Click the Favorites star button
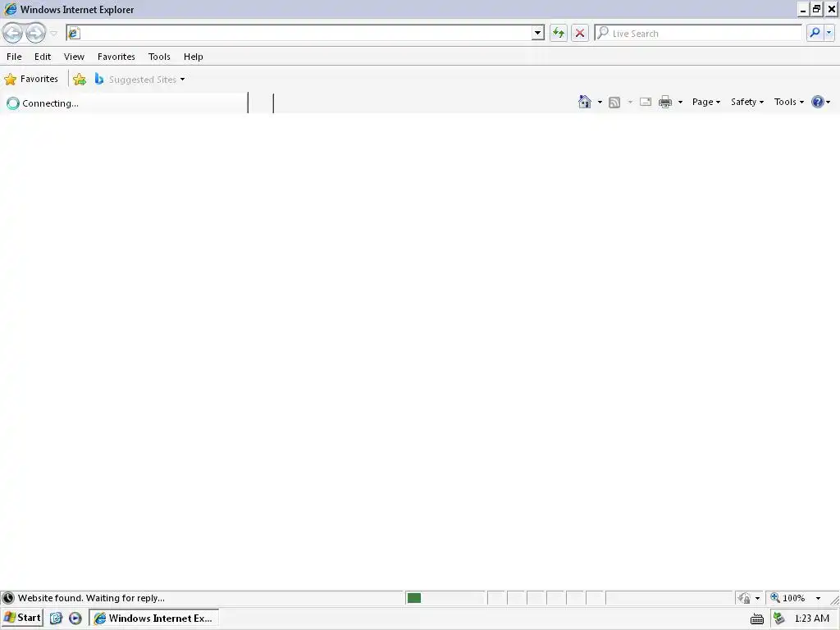The height and width of the screenshot is (630, 840). click(31, 80)
